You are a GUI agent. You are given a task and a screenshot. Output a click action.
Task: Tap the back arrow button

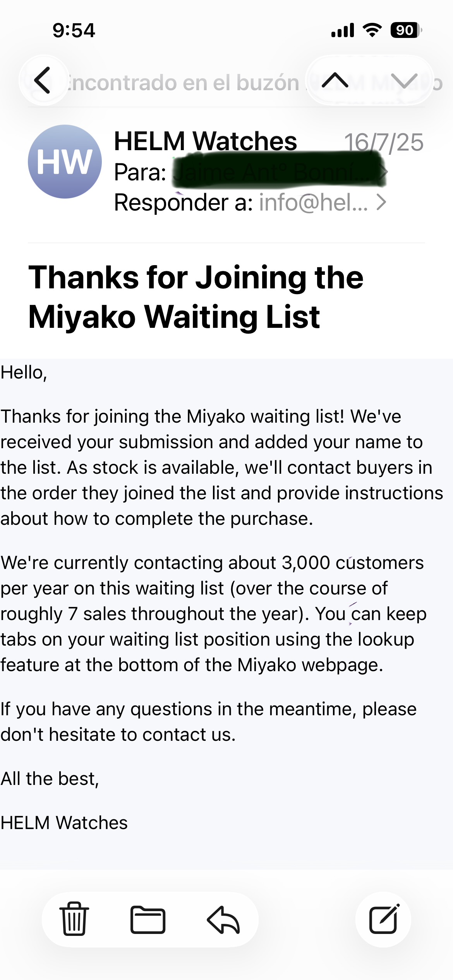(43, 81)
